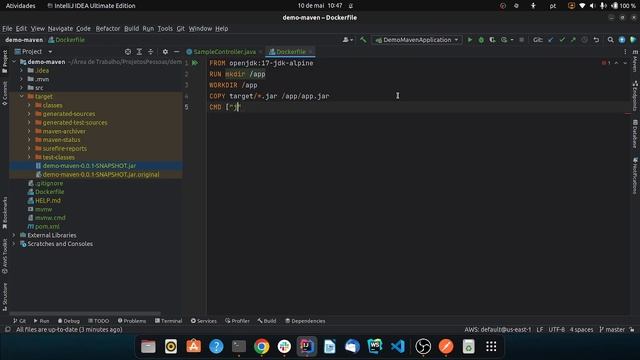Viewport: 640px width, 360px height.
Task: Click the Stop process square icon
Action: [x=522, y=40]
